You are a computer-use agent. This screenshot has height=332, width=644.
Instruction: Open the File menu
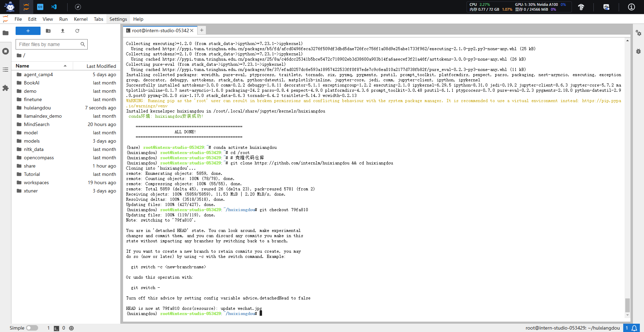pyautogui.click(x=18, y=19)
